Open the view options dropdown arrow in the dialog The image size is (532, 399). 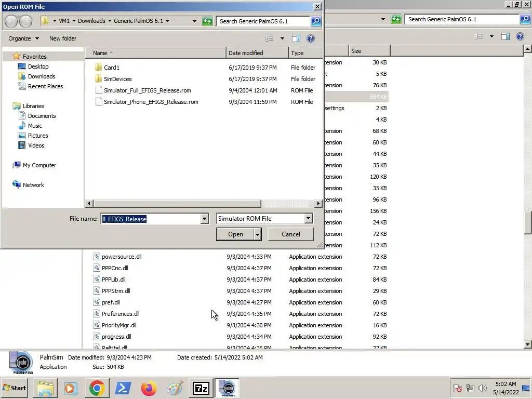(x=282, y=38)
